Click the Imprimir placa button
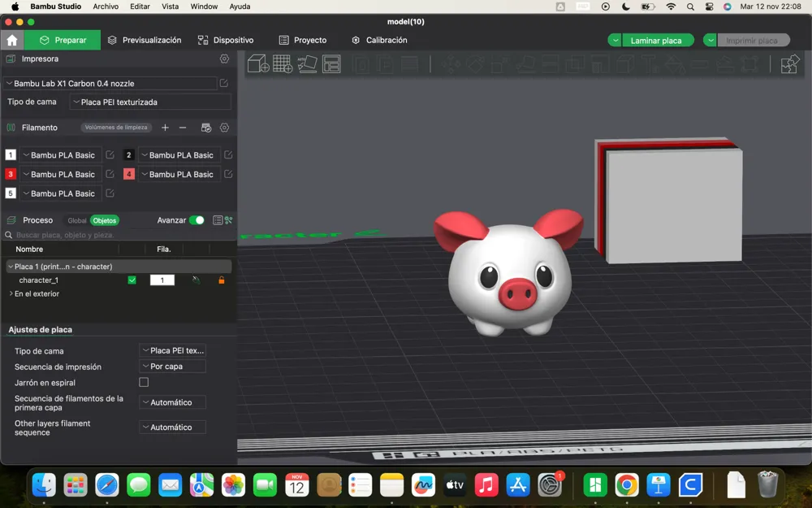The width and height of the screenshot is (812, 508). point(752,41)
